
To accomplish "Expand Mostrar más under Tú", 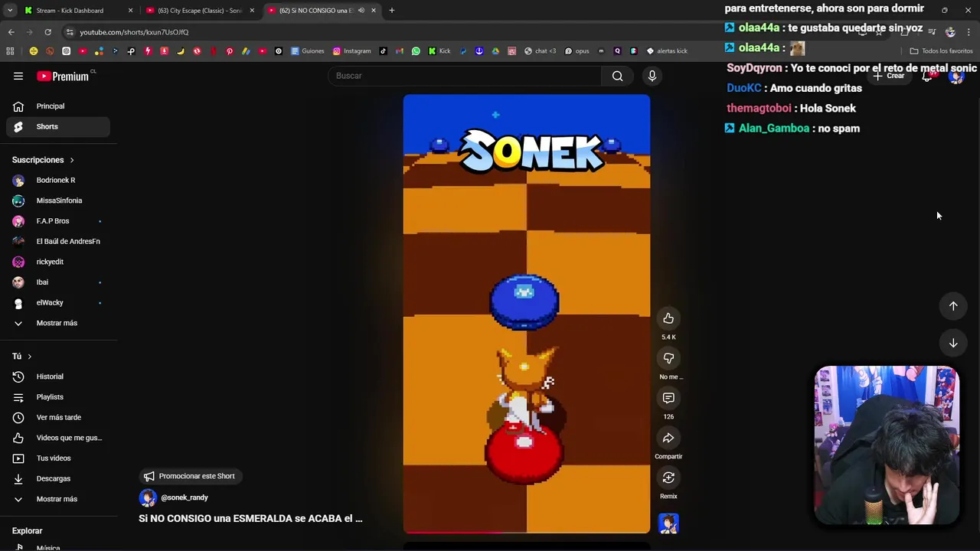I will (x=58, y=499).
